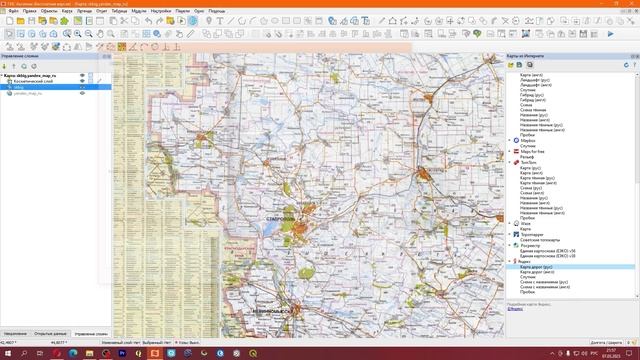The image size is (640, 360).
Task: Click the highlighted orange snapping icon in third toolbar
Action: [122, 47]
